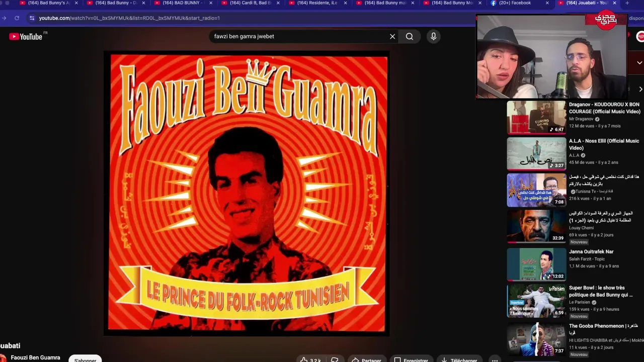Open site information icon in address bar
The image size is (644, 362).
coord(32,18)
